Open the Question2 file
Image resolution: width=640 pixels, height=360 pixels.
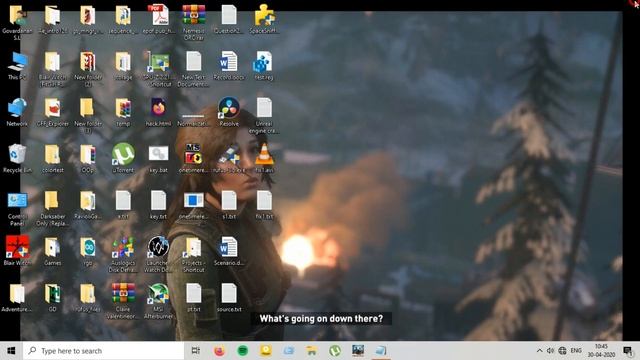(x=229, y=19)
